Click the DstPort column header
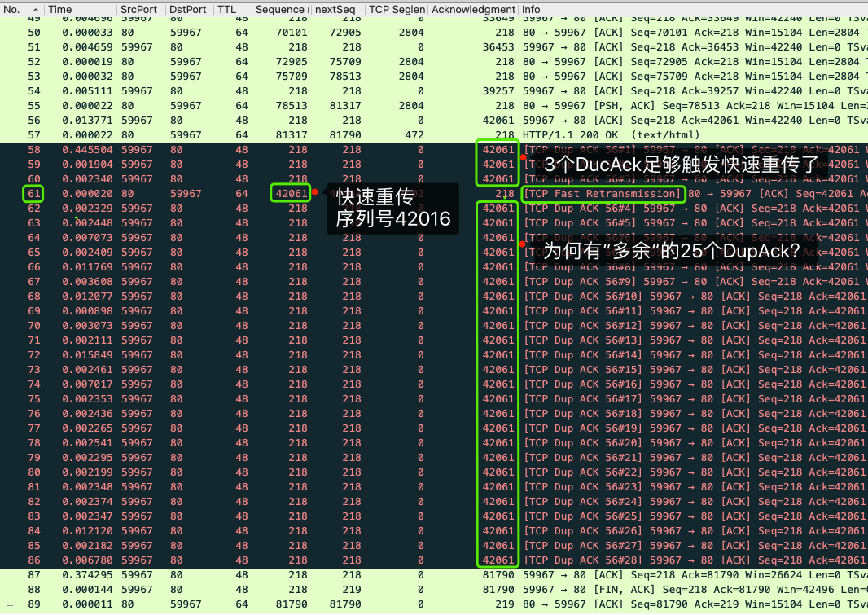The image size is (868, 615). (x=186, y=10)
